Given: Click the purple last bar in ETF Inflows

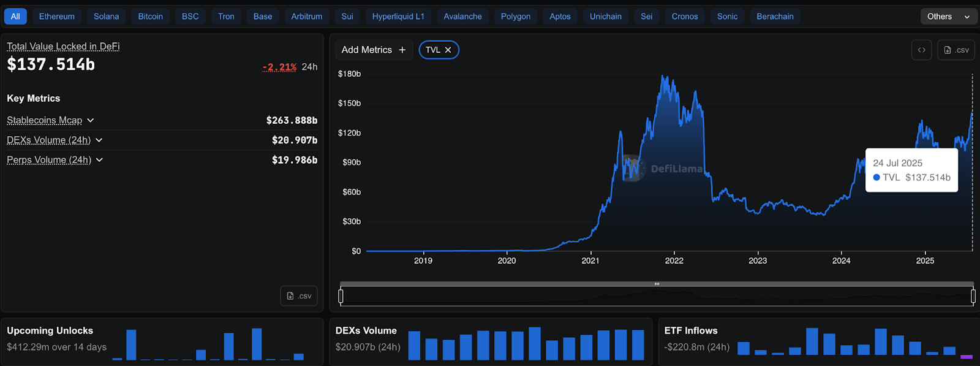Looking at the screenshot, I should tap(967, 357).
